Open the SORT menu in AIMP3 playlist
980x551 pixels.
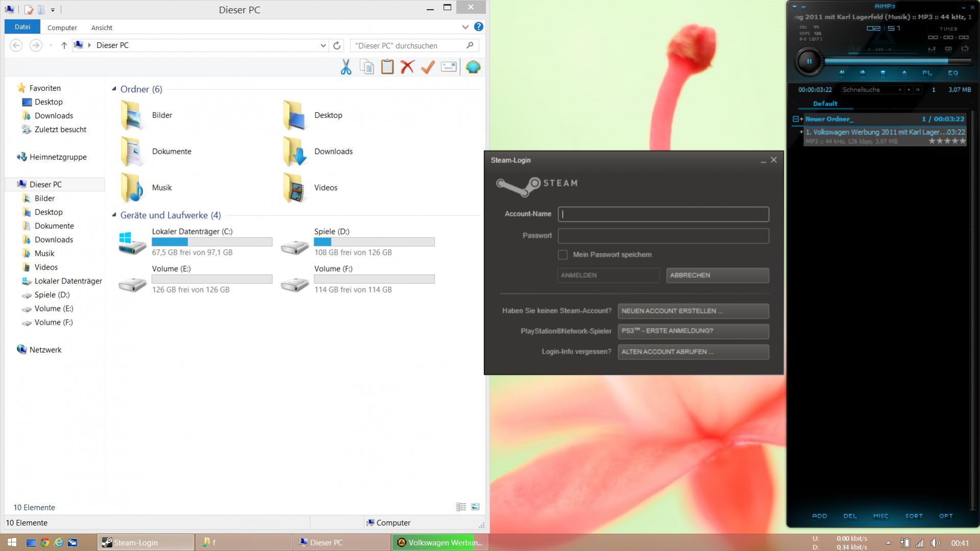click(914, 516)
